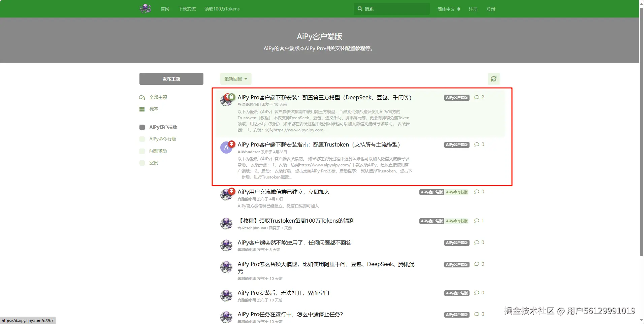Click red pin badge on AIWanderer's avatar

click(232, 144)
